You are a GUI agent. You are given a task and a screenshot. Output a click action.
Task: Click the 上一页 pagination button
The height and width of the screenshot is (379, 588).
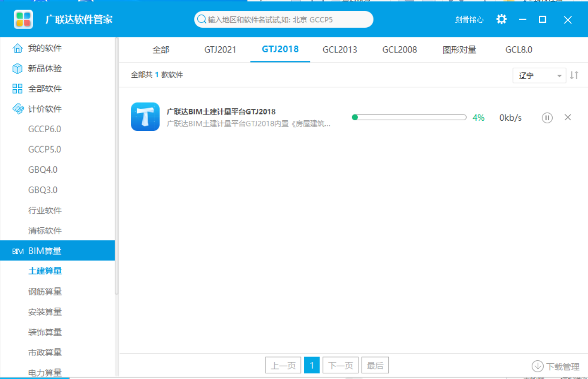pyautogui.click(x=283, y=366)
